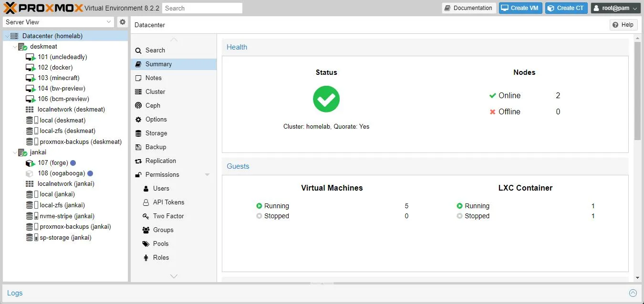Select sp-storage (jankai) in the tree
Screen dimensions: 644x304
tap(66, 237)
